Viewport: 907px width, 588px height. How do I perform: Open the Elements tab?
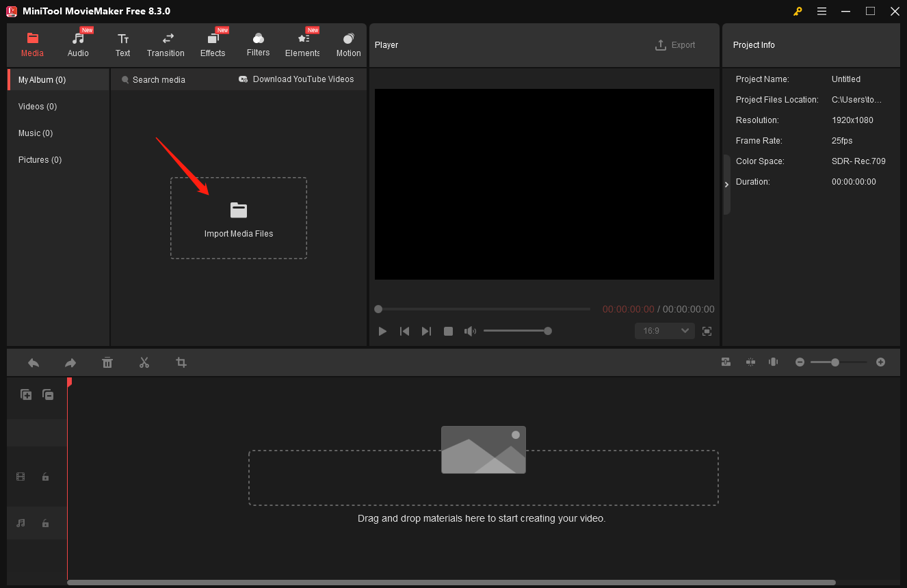click(302, 45)
